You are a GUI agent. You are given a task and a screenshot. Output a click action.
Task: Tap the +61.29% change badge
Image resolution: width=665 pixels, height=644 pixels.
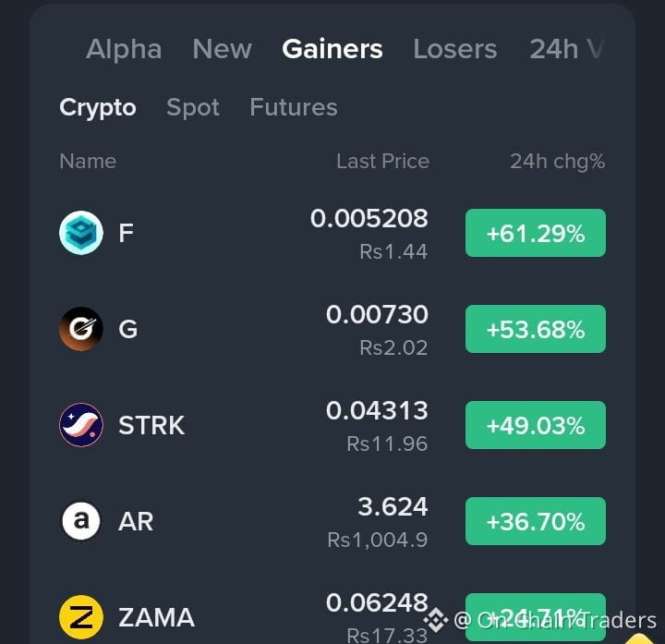coord(536,233)
